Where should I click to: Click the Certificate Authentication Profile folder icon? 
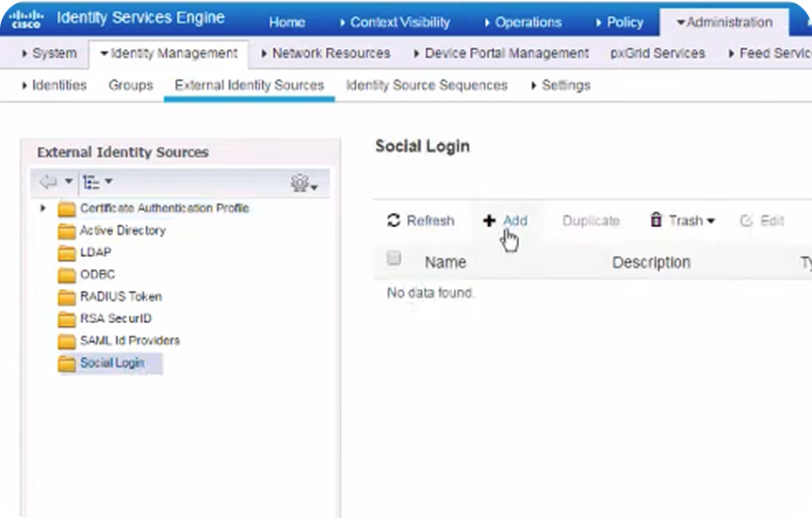67,209
